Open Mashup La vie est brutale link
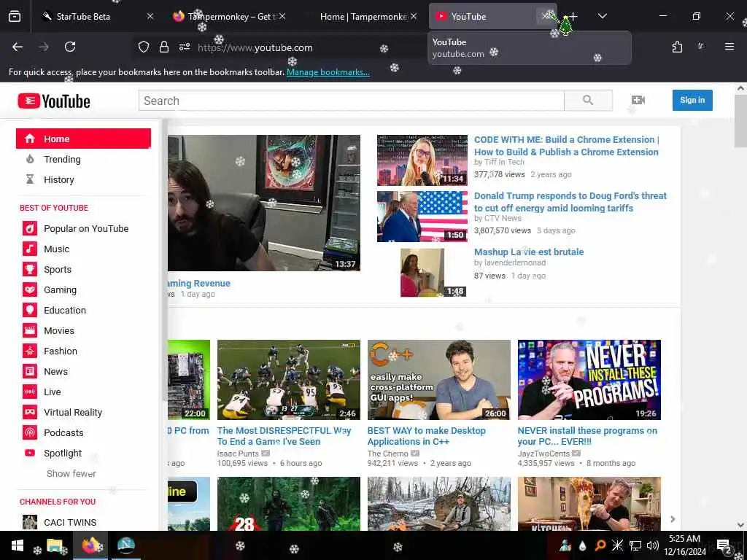This screenshot has width=747, height=560. 529,252
